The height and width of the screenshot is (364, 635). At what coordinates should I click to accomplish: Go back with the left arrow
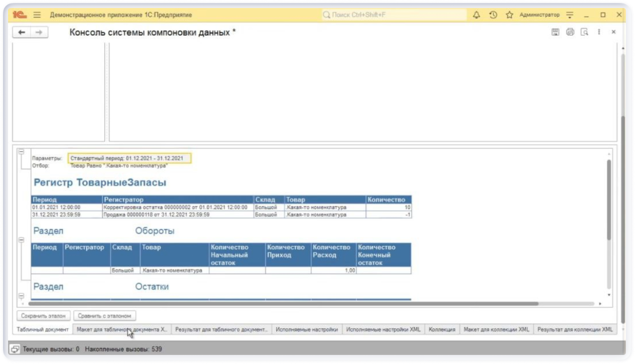21,32
